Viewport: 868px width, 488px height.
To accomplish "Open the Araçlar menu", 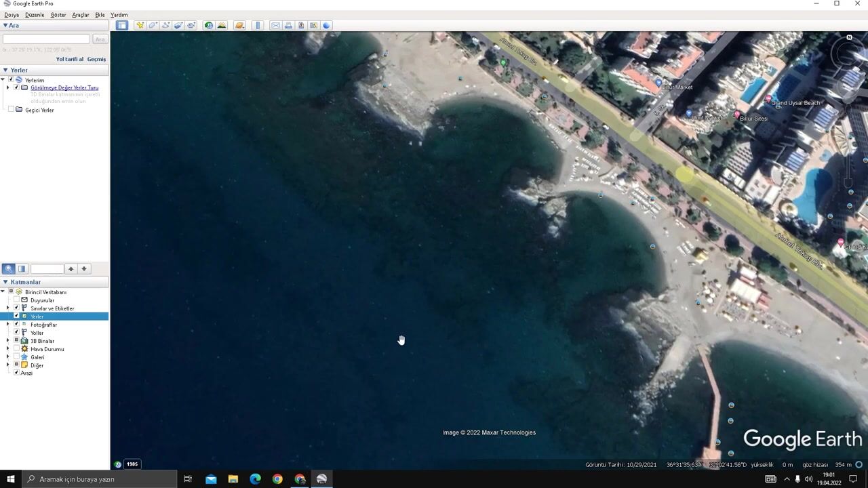I will click(x=80, y=15).
